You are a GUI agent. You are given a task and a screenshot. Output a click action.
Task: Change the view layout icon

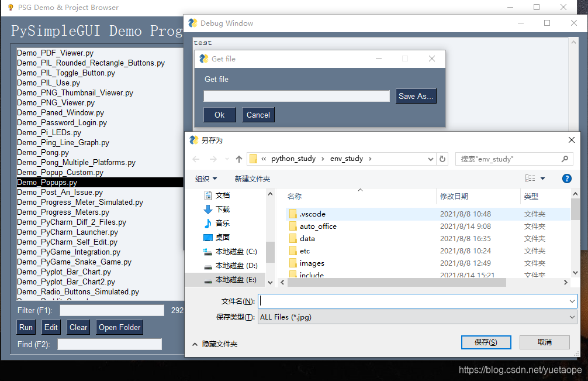click(530, 179)
